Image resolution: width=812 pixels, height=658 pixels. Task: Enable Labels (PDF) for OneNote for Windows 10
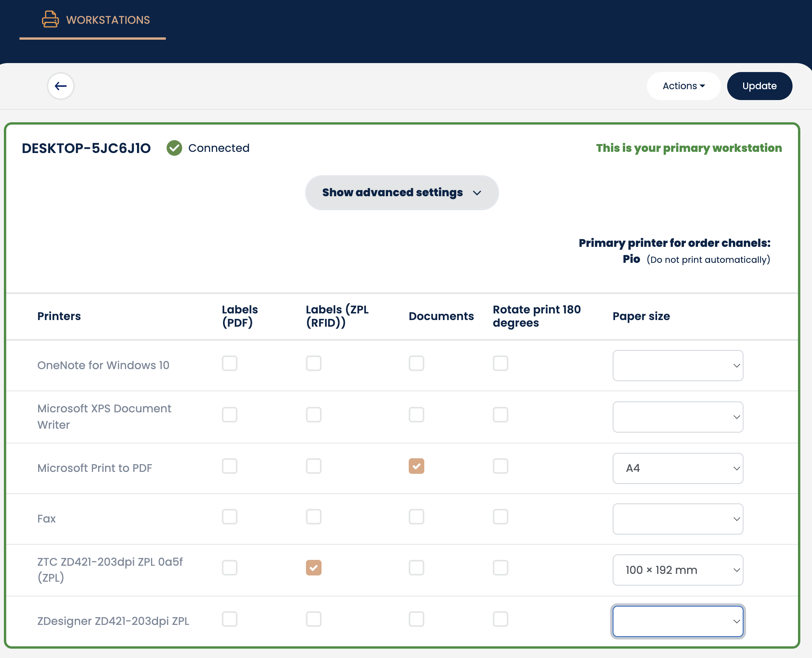230,363
